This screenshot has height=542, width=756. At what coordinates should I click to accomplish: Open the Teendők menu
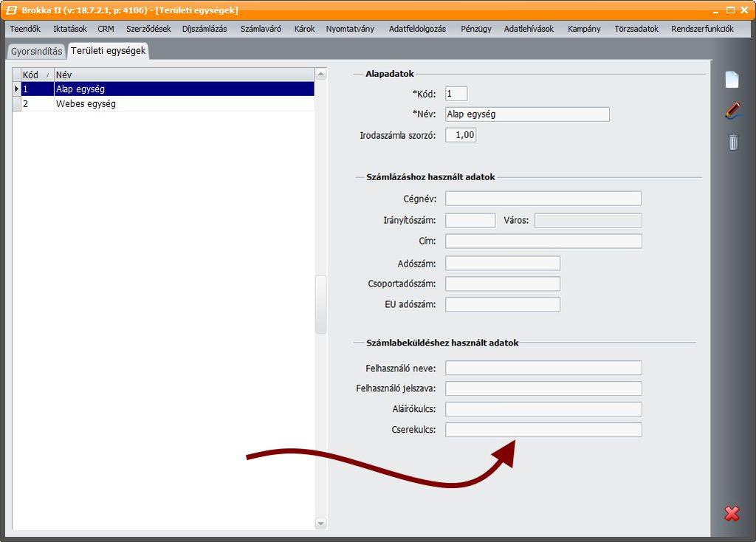(25, 29)
